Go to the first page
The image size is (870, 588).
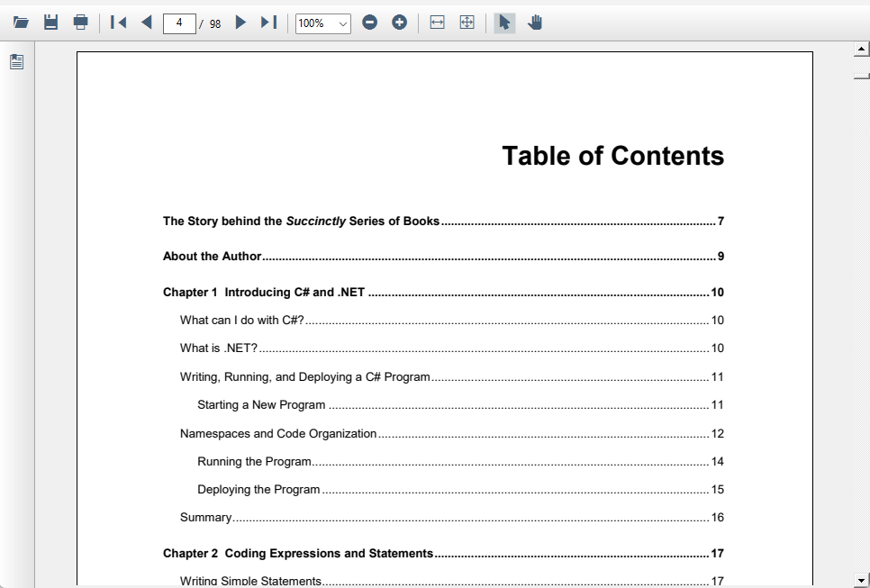click(x=118, y=23)
